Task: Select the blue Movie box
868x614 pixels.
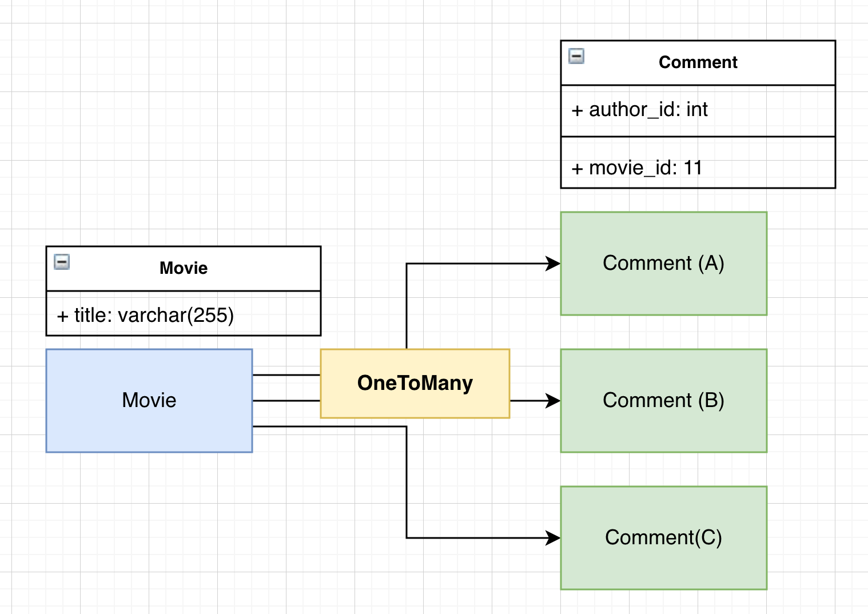Action: (x=149, y=400)
